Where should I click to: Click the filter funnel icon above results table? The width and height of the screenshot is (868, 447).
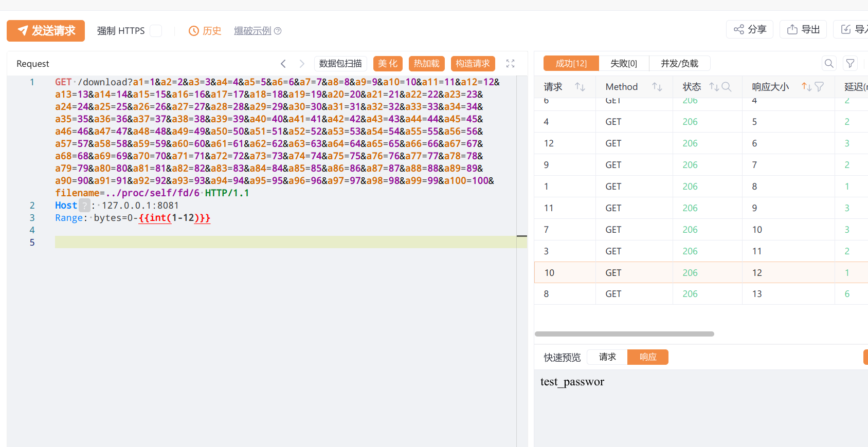pyautogui.click(x=851, y=64)
